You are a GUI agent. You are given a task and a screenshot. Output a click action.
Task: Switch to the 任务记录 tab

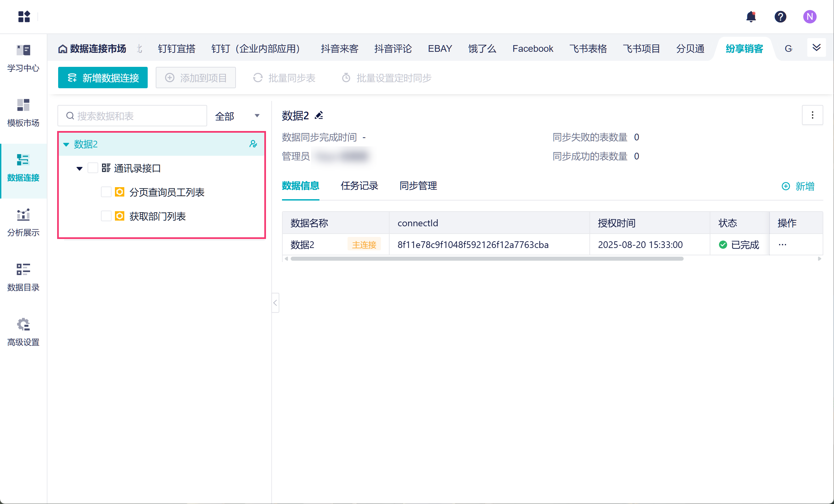point(359,186)
